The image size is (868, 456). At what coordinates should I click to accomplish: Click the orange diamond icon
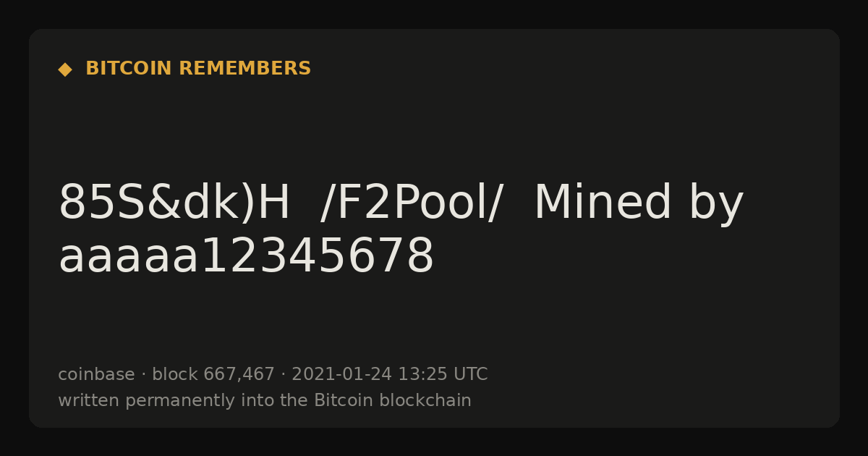[x=65, y=69]
